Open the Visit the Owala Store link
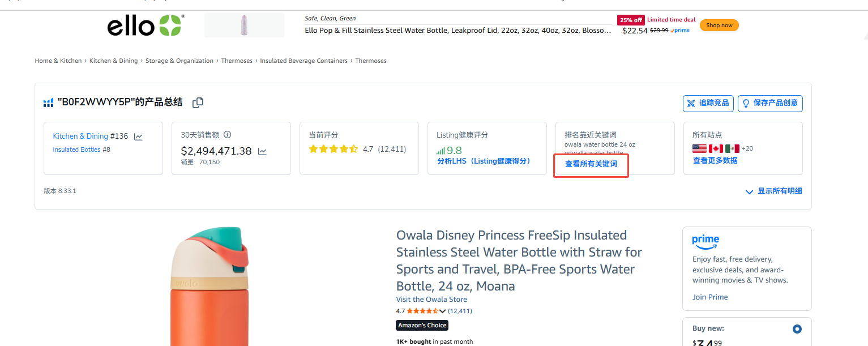This screenshot has width=868, height=346. 431,299
